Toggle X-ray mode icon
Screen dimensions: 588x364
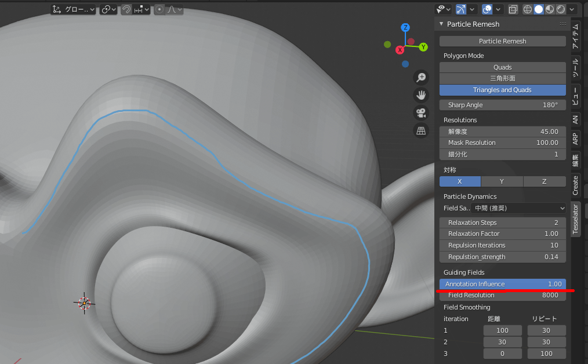[x=513, y=9]
